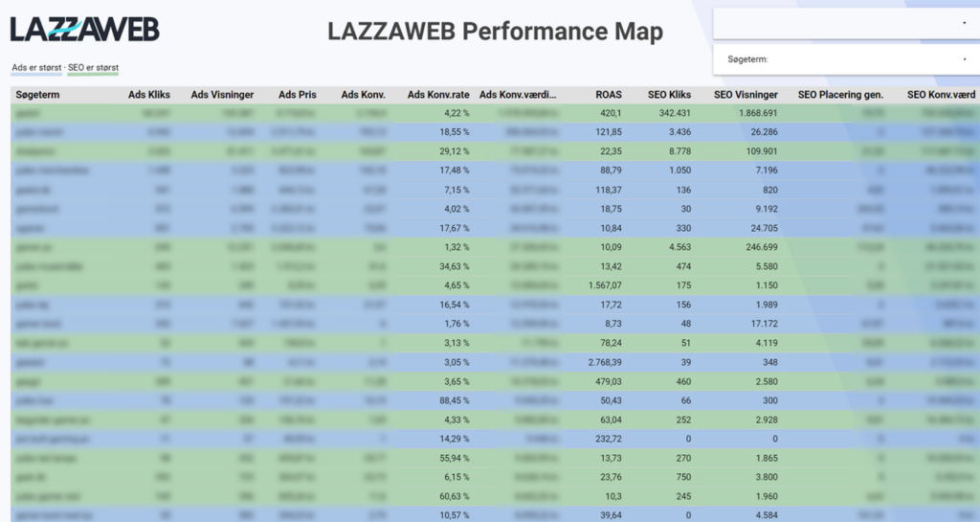Click the ROAS value 121,85
Image resolution: width=980 pixels, height=522 pixels.
pyautogui.click(x=609, y=132)
